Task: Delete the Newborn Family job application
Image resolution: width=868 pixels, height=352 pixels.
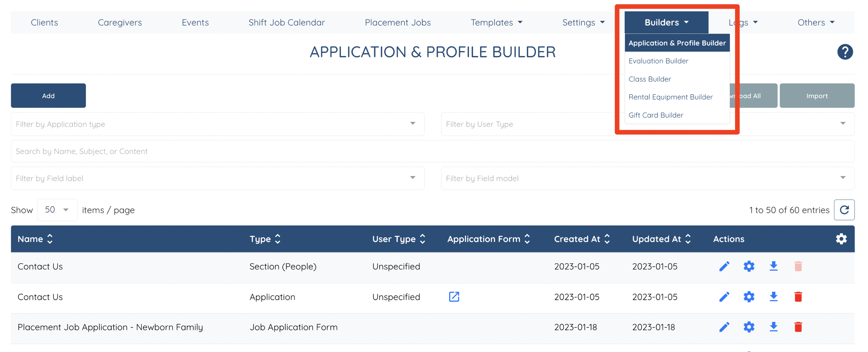Action: point(798,327)
